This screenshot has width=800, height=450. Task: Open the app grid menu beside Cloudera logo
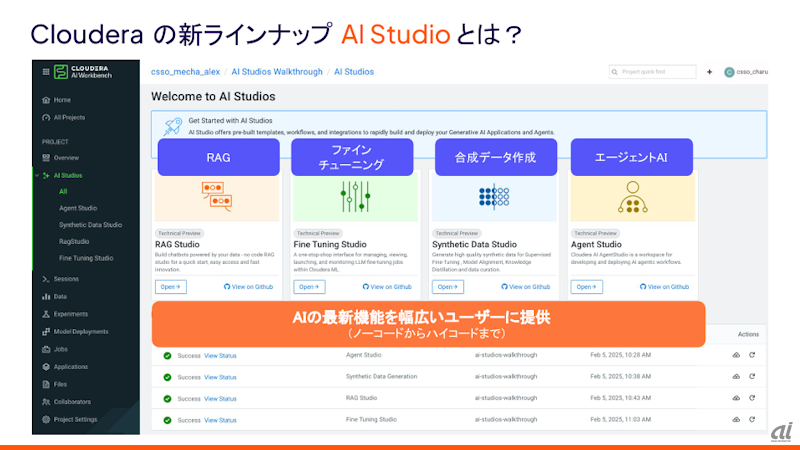point(46,73)
